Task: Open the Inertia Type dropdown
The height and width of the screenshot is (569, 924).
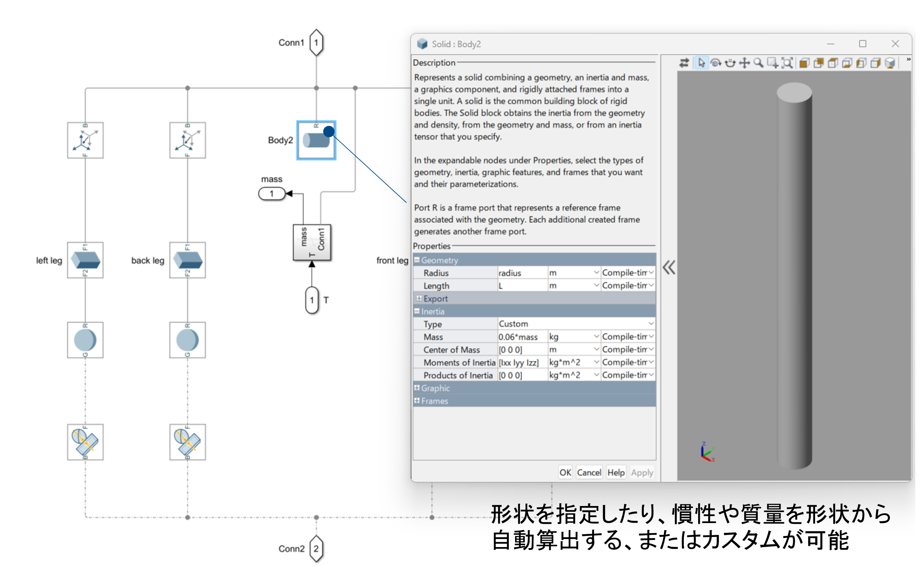Action: coord(650,324)
